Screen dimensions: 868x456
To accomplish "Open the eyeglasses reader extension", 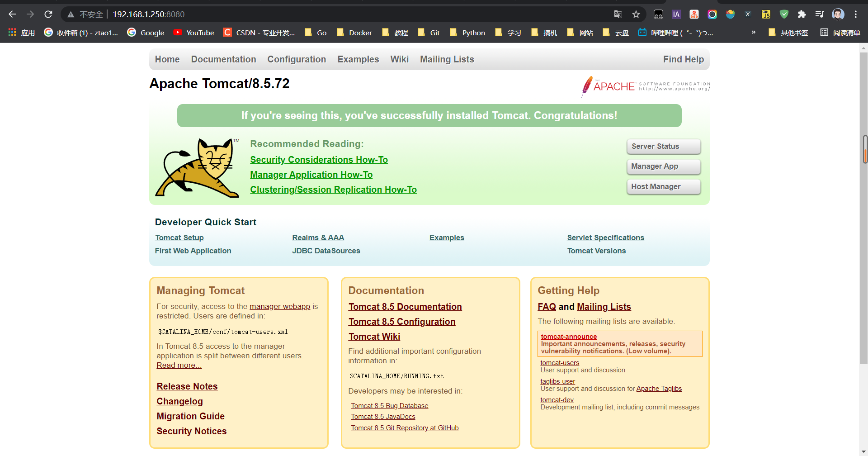I will click(x=658, y=14).
